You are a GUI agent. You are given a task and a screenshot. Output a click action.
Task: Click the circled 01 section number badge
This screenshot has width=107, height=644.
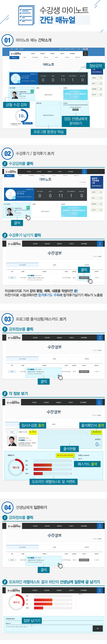tap(7, 40)
